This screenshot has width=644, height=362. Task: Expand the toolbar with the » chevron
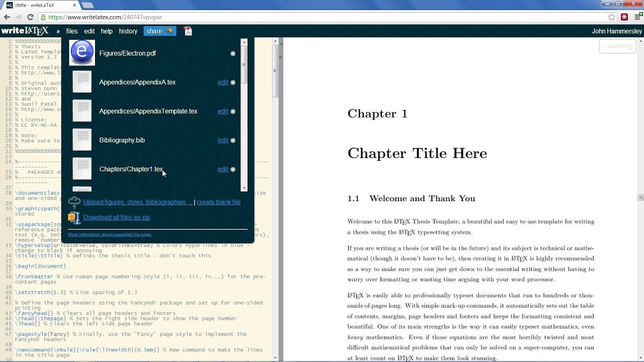click(58, 31)
